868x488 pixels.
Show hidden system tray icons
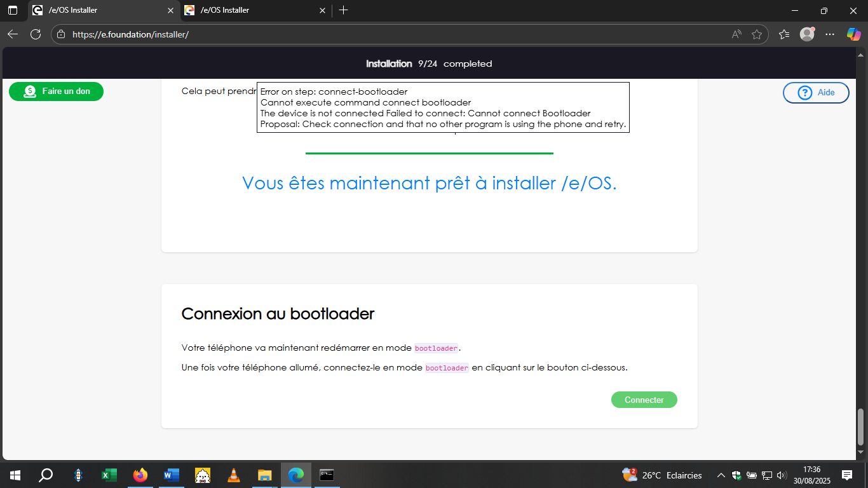(x=721, y=475)
